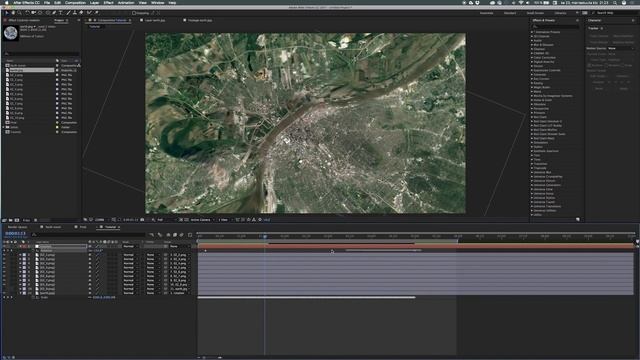The image size is (640, 360).
Task: Open the Render Queue timeline tab
Action: click(x=18, y=227)
